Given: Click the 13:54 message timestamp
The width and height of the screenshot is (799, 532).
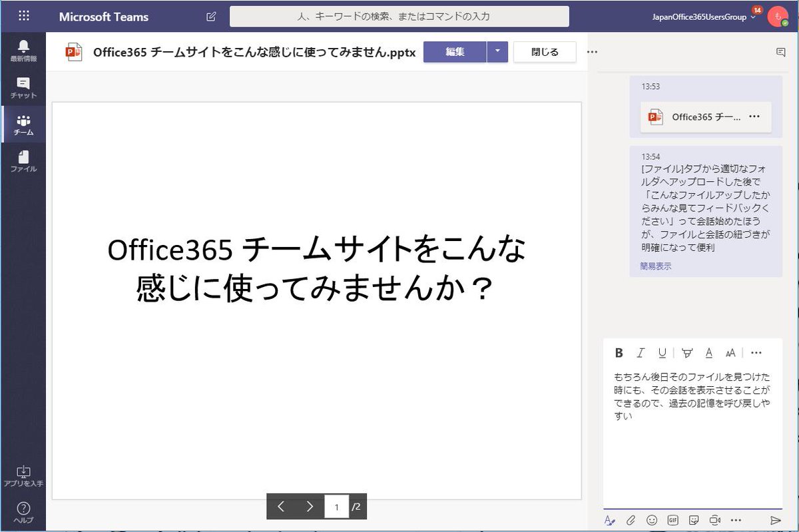Looking at the screenshot, I should tap(651, 157).
